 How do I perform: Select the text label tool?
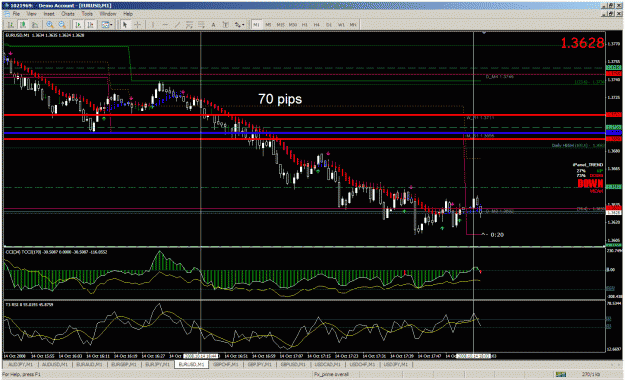pos(225,25)
